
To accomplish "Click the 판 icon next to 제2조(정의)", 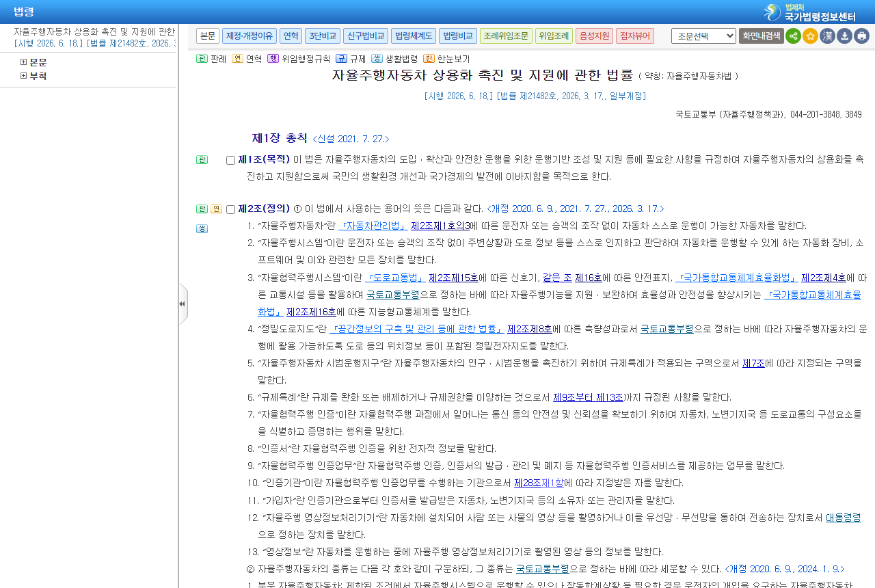I will 202,209.
